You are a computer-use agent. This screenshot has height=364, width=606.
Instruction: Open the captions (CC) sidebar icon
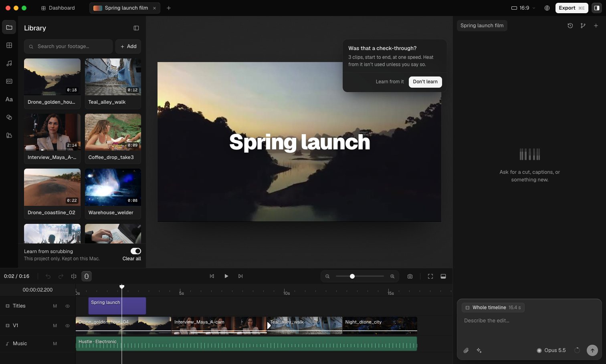pyautogui.click(x=9, y=81)
